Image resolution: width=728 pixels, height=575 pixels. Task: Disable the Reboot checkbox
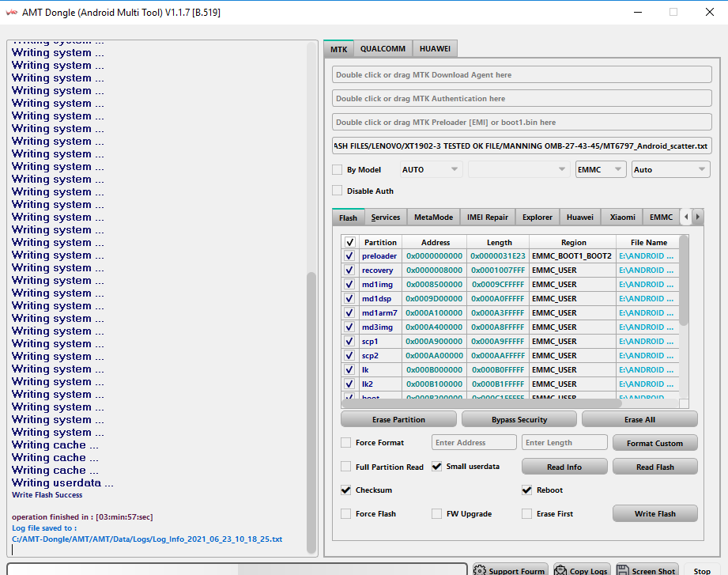(x=527, y=490)
